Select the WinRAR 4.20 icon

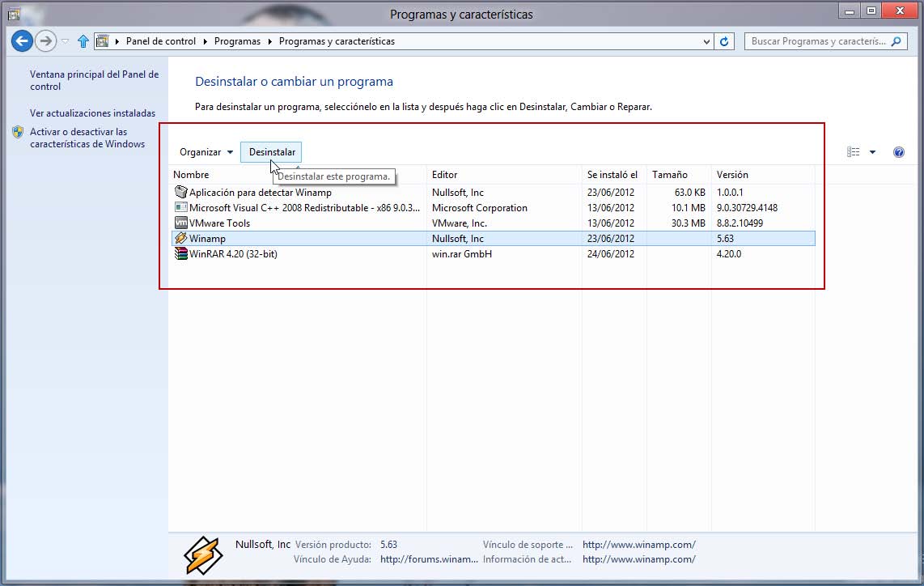[181, 254]
